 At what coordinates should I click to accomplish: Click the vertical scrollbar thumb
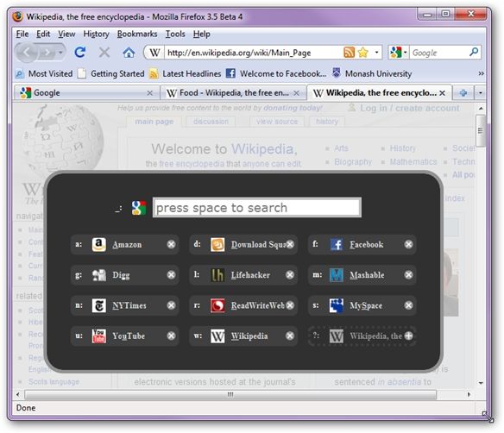coord(481,131)
